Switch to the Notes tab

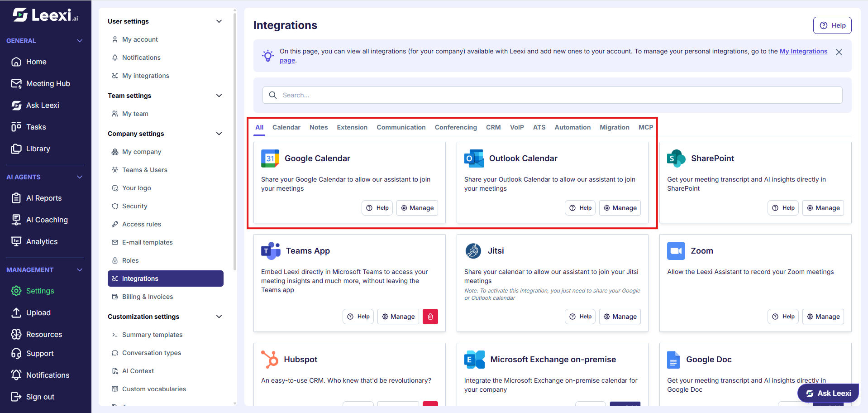pos(319,127)
